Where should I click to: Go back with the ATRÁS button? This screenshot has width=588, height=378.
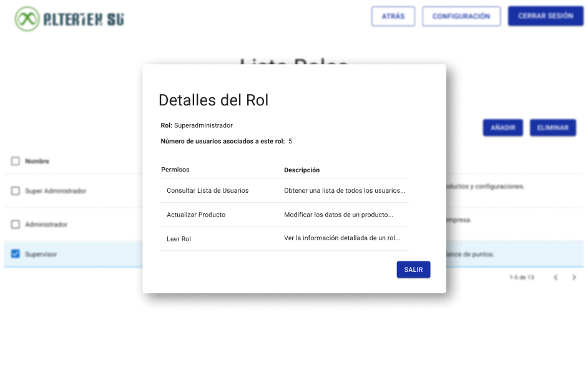[393, 16]
